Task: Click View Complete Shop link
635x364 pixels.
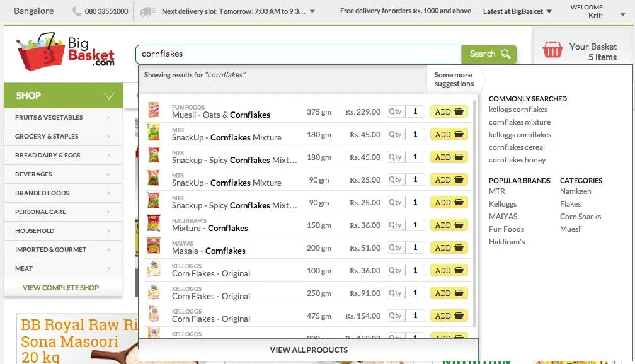Action: (x=60, y=287)
